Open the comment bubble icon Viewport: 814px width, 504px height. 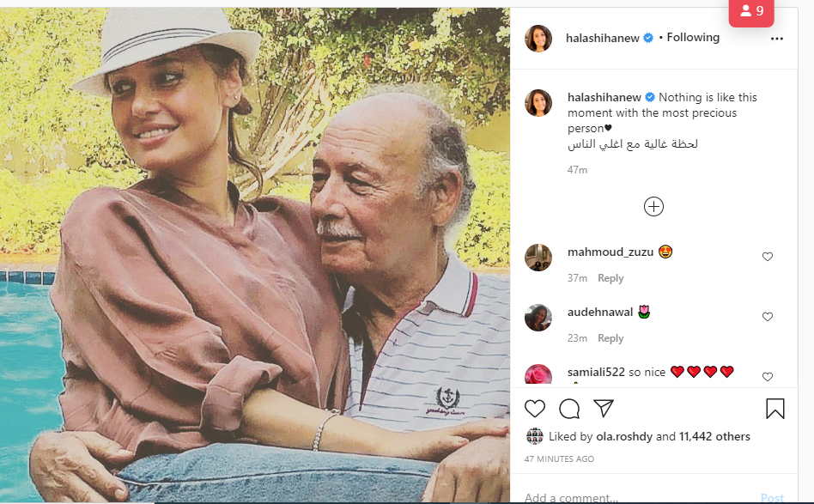tap(569, 409)
